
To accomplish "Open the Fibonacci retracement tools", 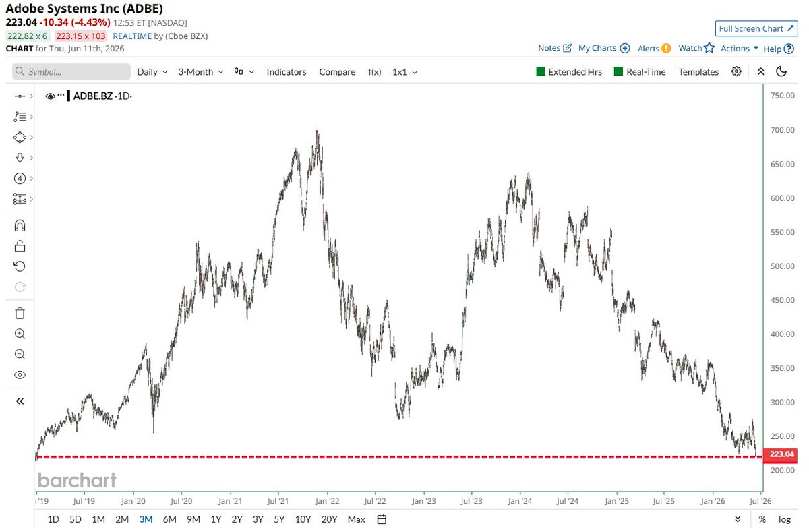I will (x=20, y=117).
